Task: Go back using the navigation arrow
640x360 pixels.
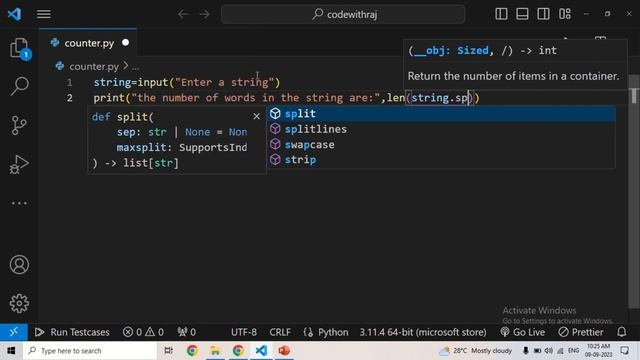Action: pyautogui.click(x=183, y=14)
